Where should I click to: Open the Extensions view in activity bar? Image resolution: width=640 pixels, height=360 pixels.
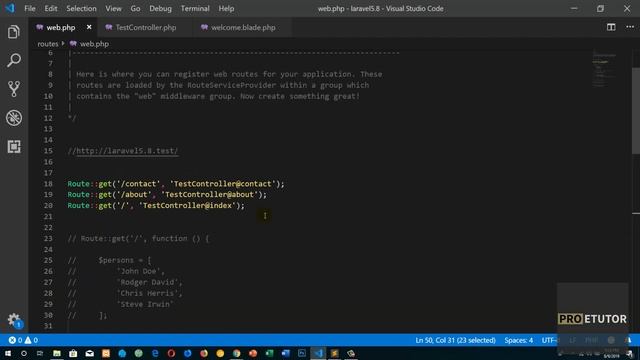13,147
